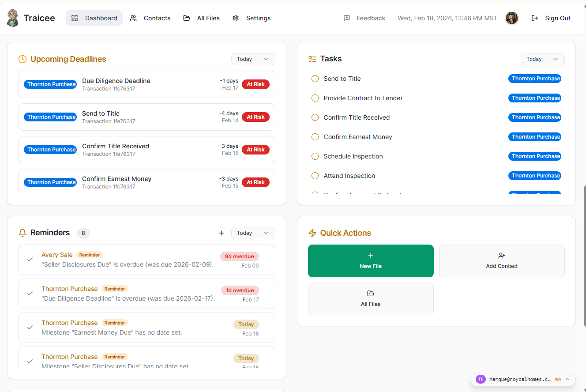Click At Risk badge on Confirm Earnest Money deadline
The width and height of the screenshot is (586, 392).
click(255, 182)
